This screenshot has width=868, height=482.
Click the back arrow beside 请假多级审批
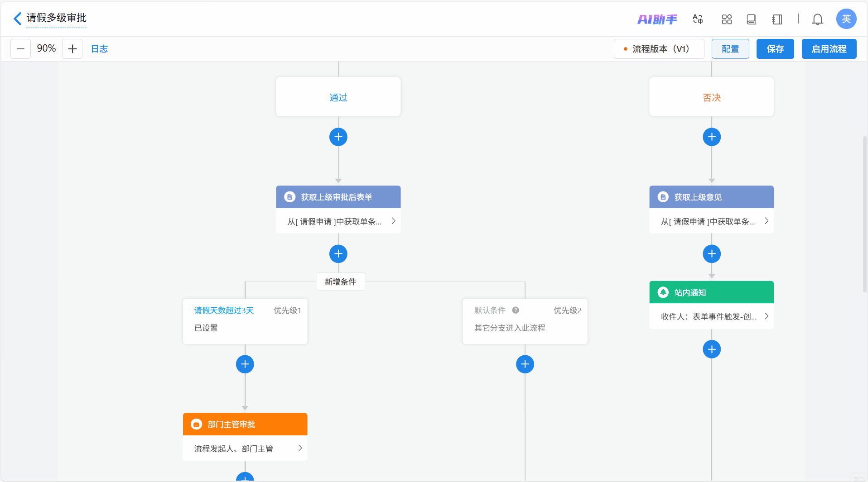(17, 19)
